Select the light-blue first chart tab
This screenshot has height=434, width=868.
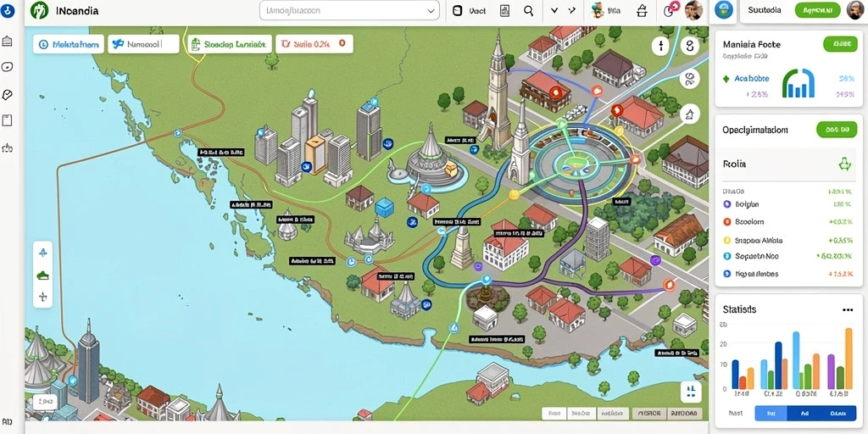tap(770, 413)
